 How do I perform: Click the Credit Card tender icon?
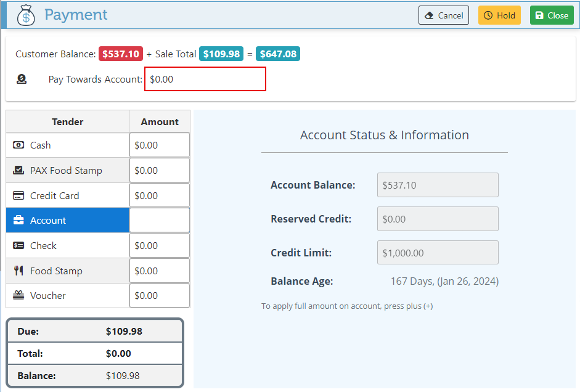click(x=18, y=196)
